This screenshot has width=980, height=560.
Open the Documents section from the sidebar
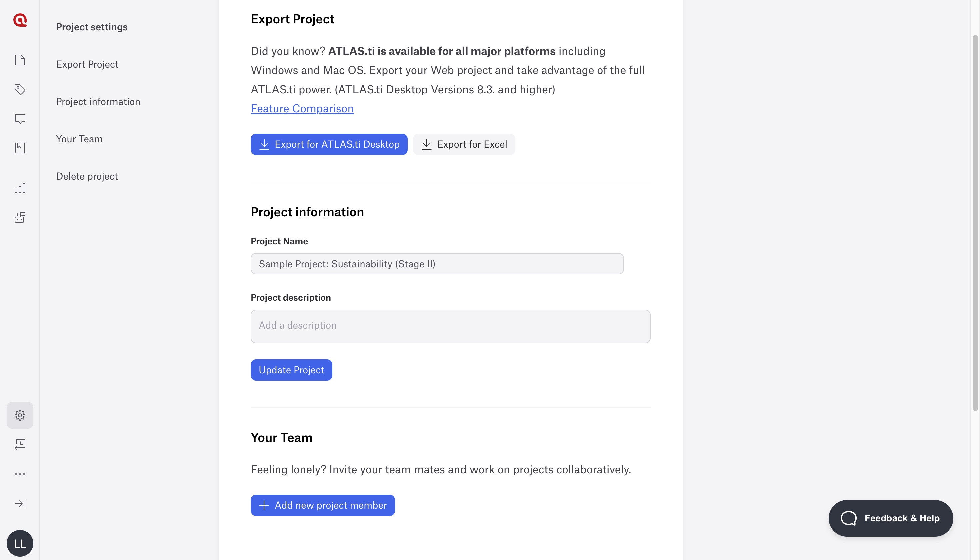pos(20,60)
